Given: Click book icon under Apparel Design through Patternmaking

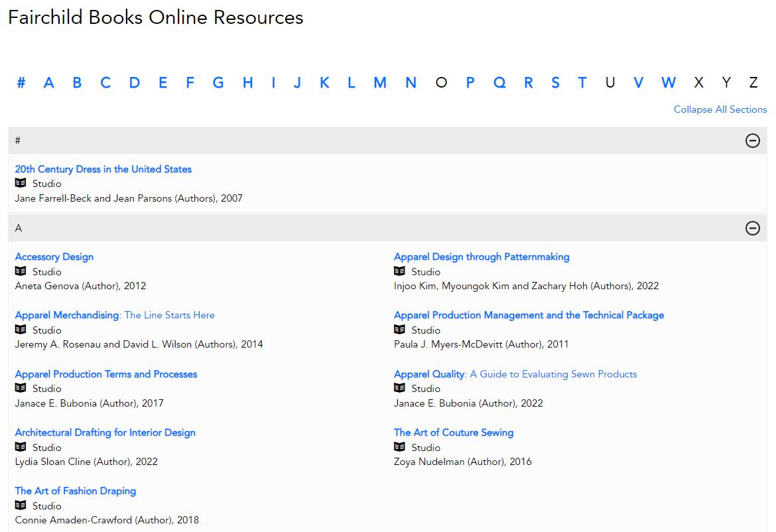Looking at the screenshot, I should 399,271.
